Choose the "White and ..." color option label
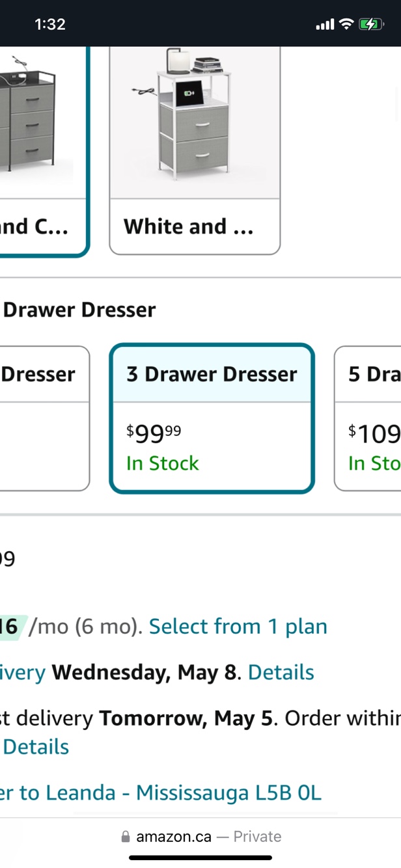The image size is (401, 868). click(x=189, y=226)
